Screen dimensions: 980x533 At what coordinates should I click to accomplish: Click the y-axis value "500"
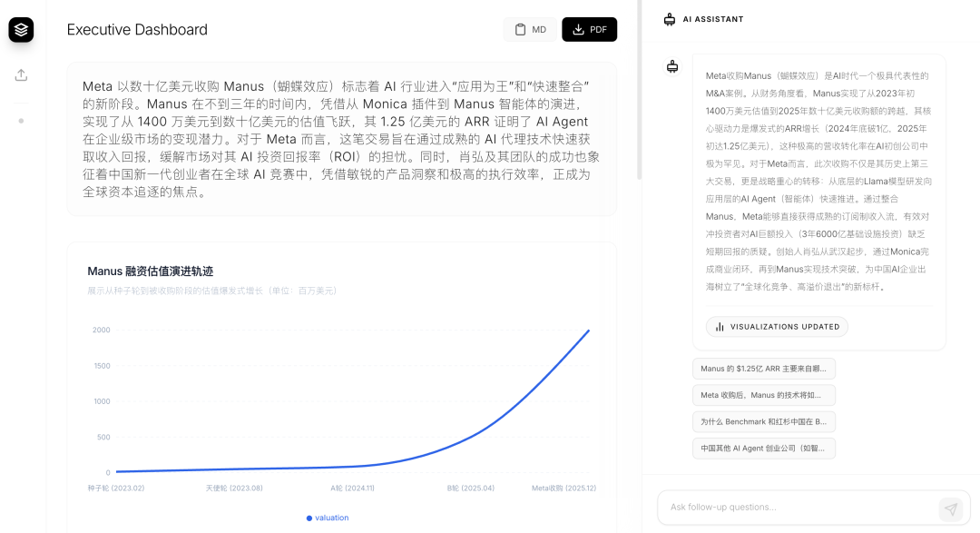click(103, 438)
